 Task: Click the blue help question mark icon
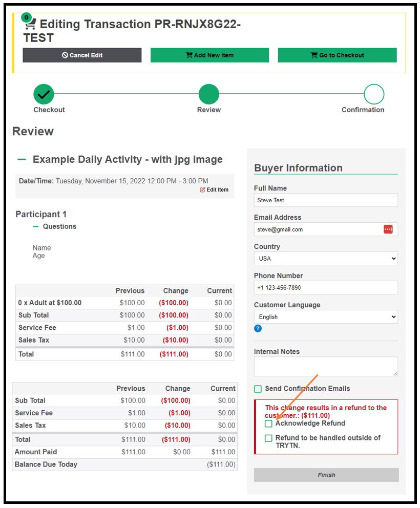coord(258,328)
